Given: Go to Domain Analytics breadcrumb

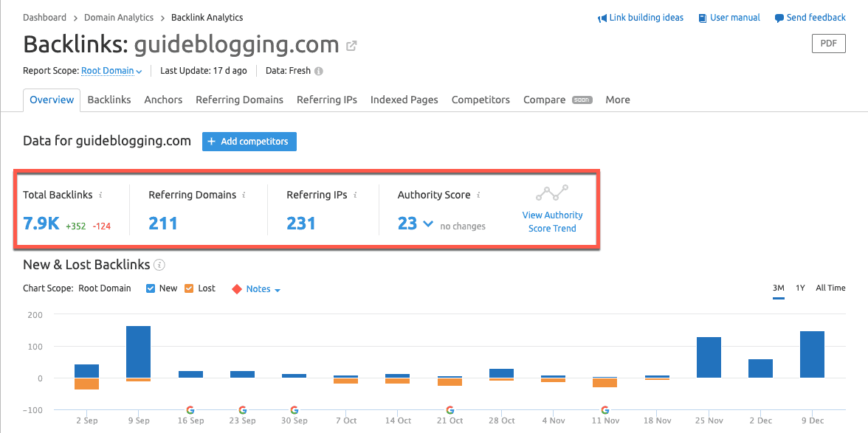Looking at the screenshot, I should click(119, 18).
